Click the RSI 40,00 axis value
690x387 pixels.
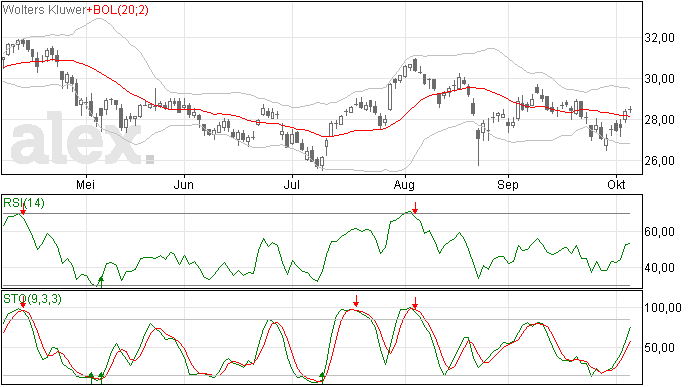659,268
